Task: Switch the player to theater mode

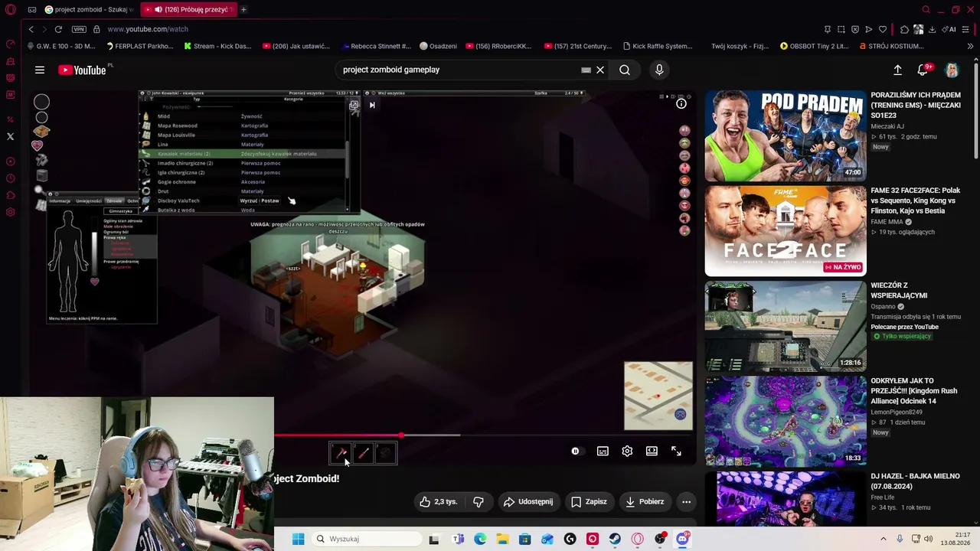Action: 652,452
